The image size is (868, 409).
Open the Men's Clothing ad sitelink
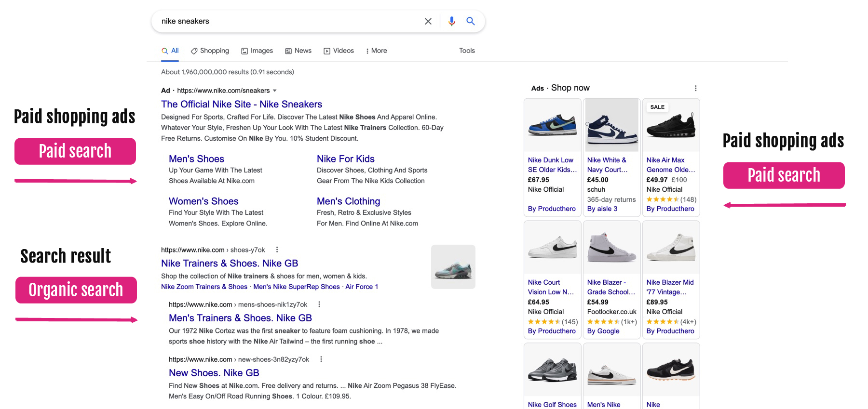point(348,201)
